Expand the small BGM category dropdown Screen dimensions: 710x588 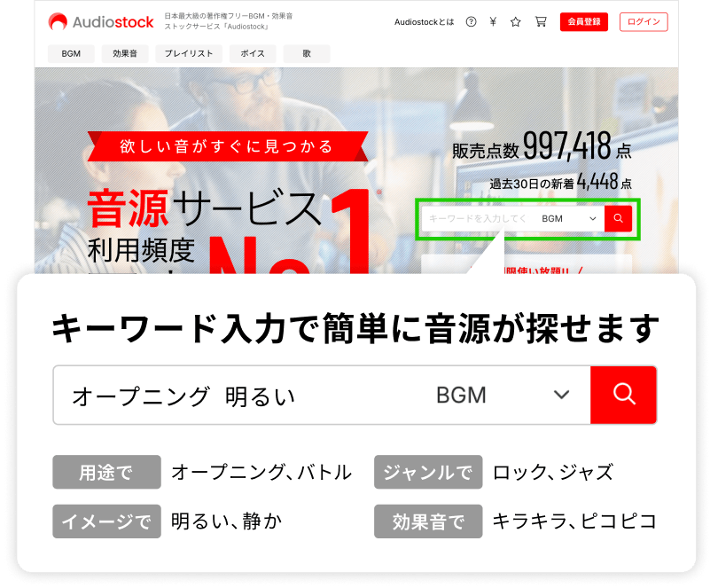tap(569, 218)
